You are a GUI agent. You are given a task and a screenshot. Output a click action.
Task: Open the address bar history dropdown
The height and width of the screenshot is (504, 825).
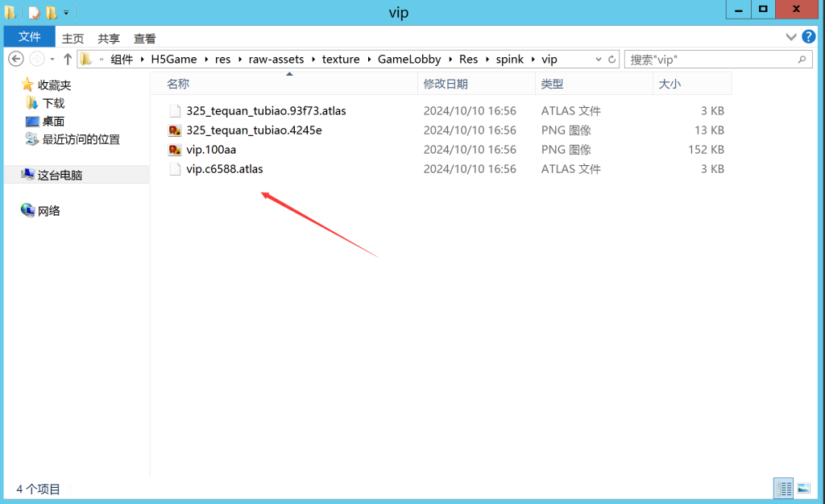pyautogui.click(x=598, y=60)
